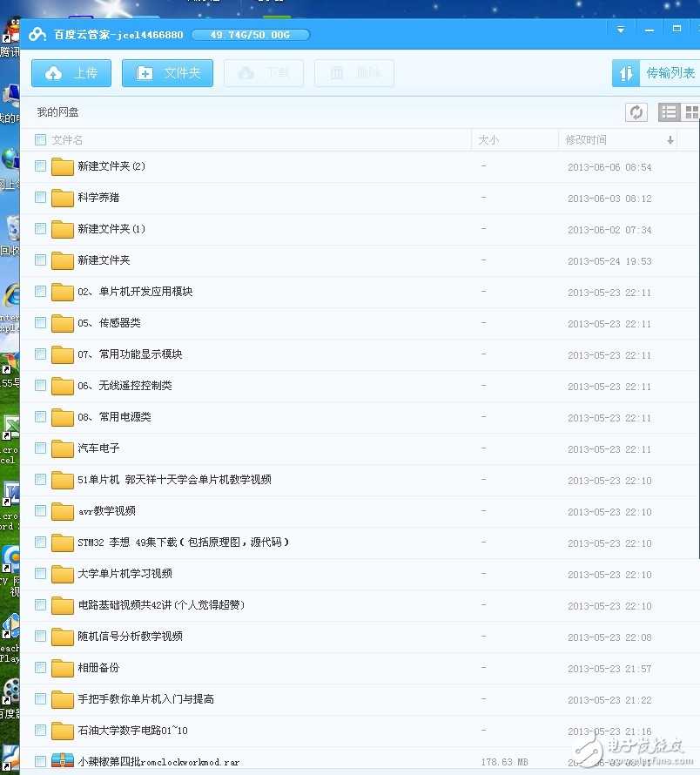This screenshot has width=700, height=775.
Task: Open the title bar dropdown menu arrow
Action: click(621, 30)
